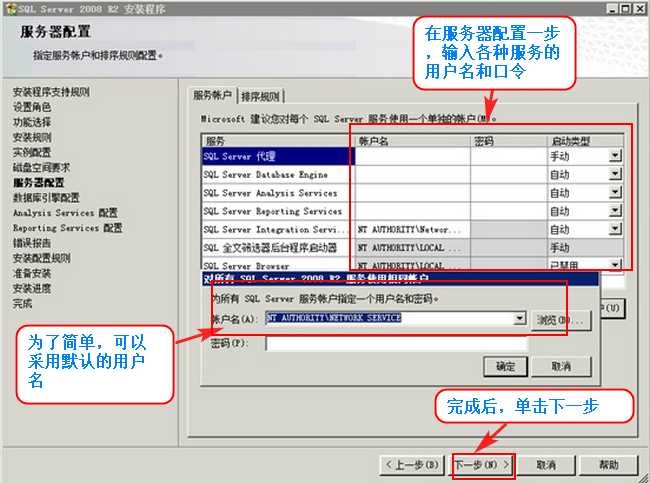Open help with 帮助 button
The width and height of the screenshot is (650, 483).
[609, 465]
